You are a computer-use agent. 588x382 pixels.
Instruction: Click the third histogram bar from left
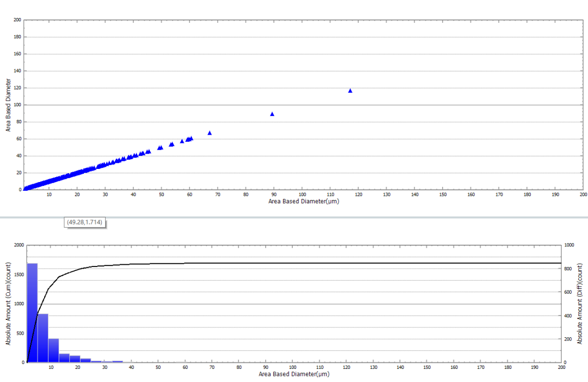pos(53,350)
